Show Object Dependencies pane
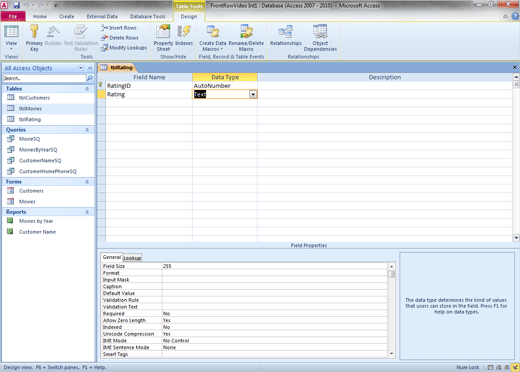Image resolution: width=520 pixels, height=372 pixels. click(320, 38)
